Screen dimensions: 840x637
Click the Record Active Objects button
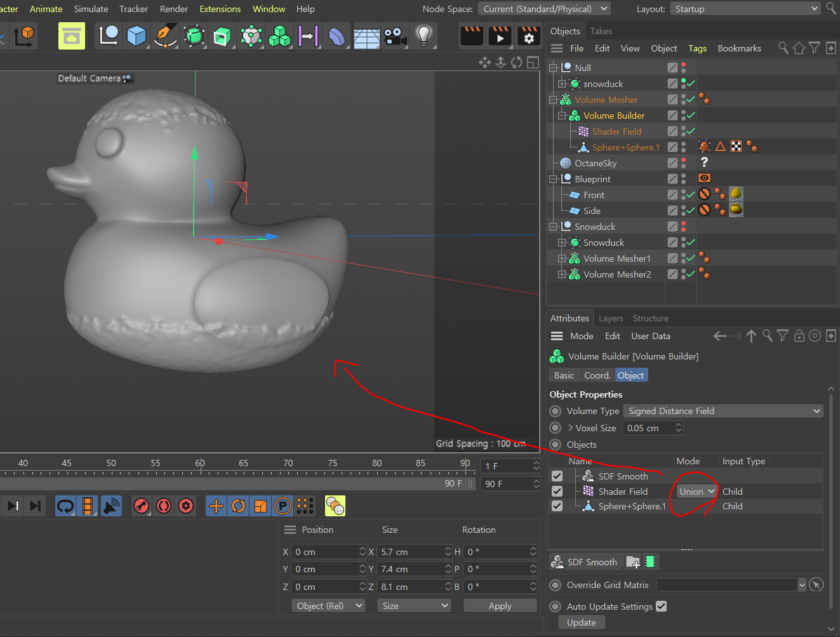(x=142, y=506)
